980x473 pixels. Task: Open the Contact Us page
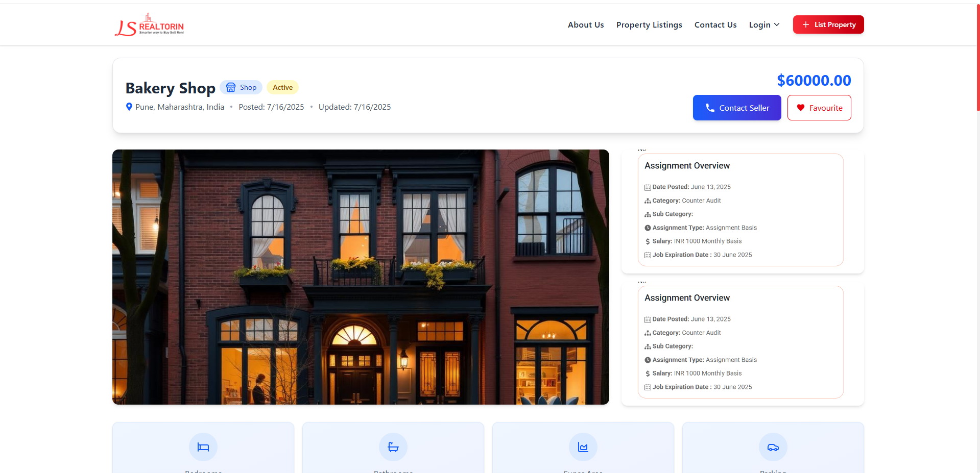pyautogui.click(x=715, y=25)
